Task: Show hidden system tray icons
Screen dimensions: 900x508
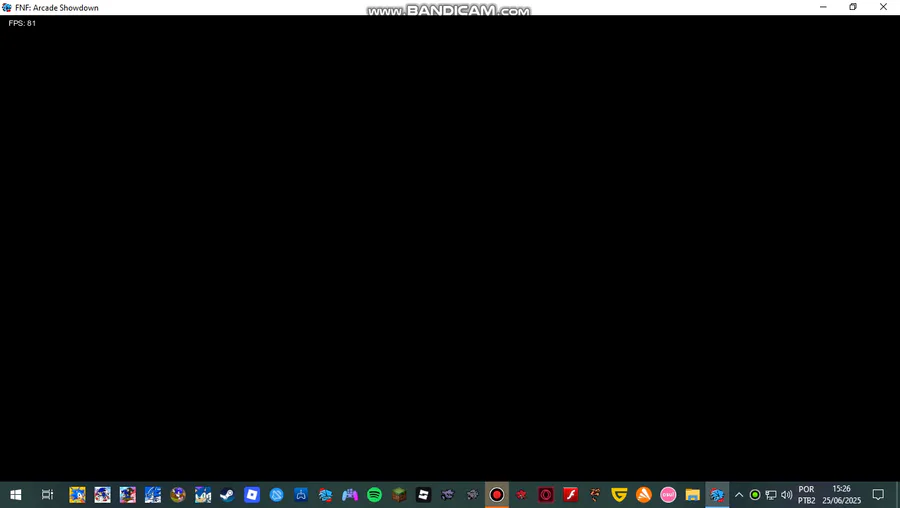Action: point(739,495)
